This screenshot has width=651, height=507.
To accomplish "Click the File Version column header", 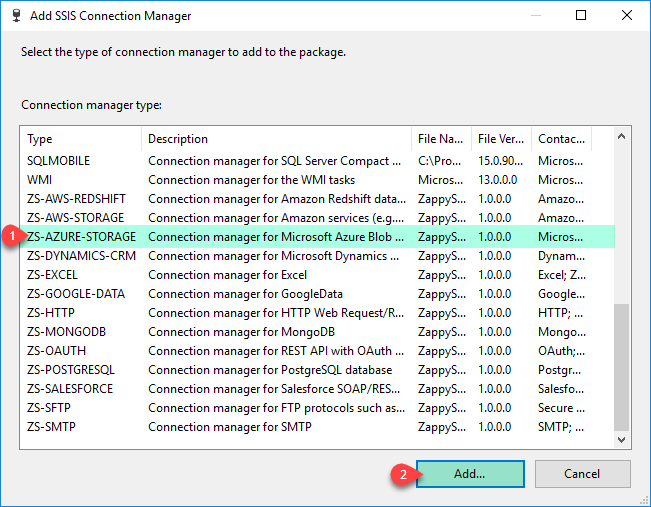I will pyautogui.click(x=502, y=139).
